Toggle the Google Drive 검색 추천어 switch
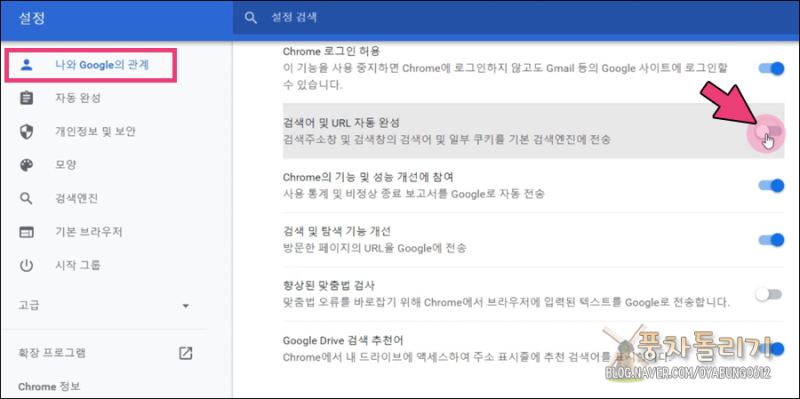 772,348
